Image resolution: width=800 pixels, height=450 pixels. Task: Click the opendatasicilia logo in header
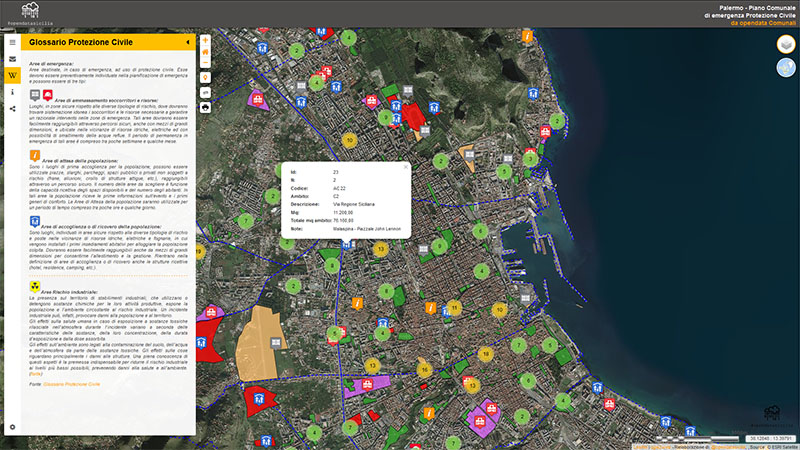pyautogui.click(x=30, y=13)
